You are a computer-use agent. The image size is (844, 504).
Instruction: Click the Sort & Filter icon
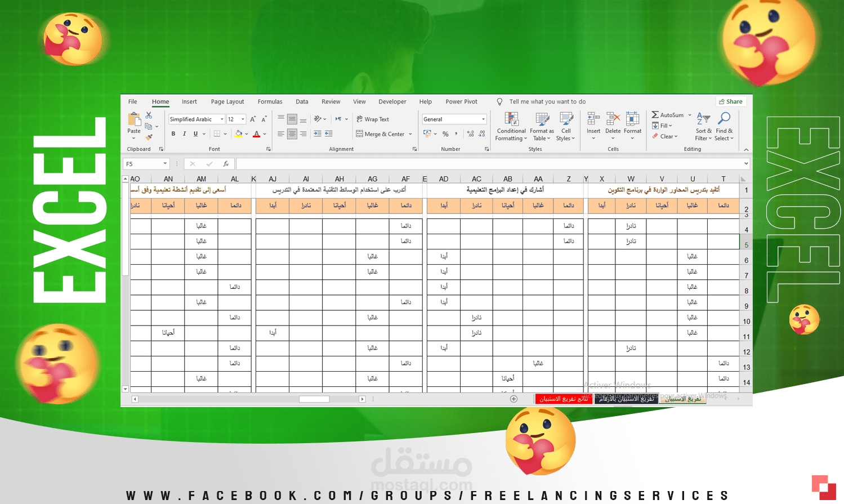coord(703,118)
